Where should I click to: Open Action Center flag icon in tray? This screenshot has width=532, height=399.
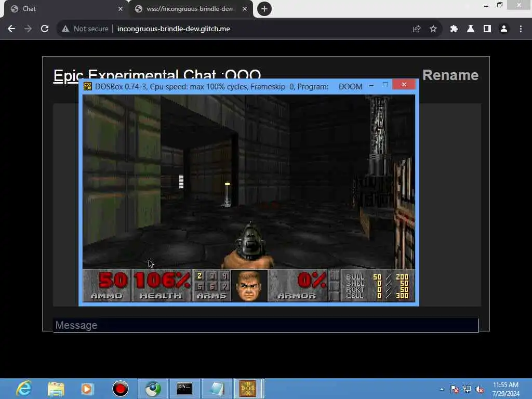pos(454,389)
